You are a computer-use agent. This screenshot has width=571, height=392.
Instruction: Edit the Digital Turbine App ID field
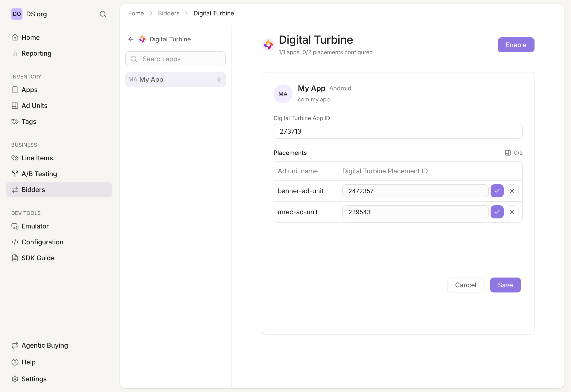point(398,131)
